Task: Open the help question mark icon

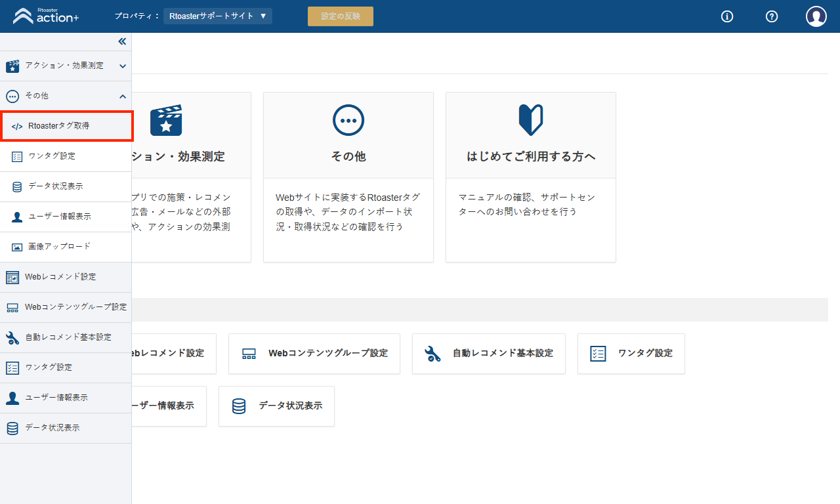Action: click(x=772, y=16)
